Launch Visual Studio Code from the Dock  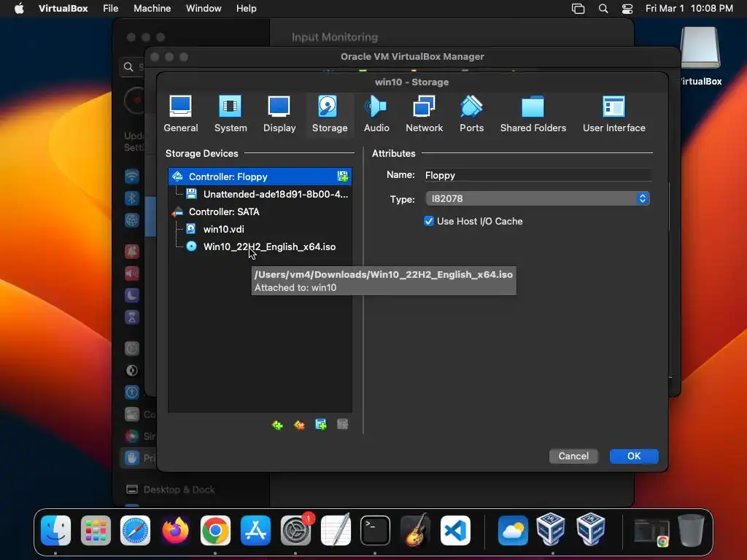pyautogui.click(x=455, y=530)
